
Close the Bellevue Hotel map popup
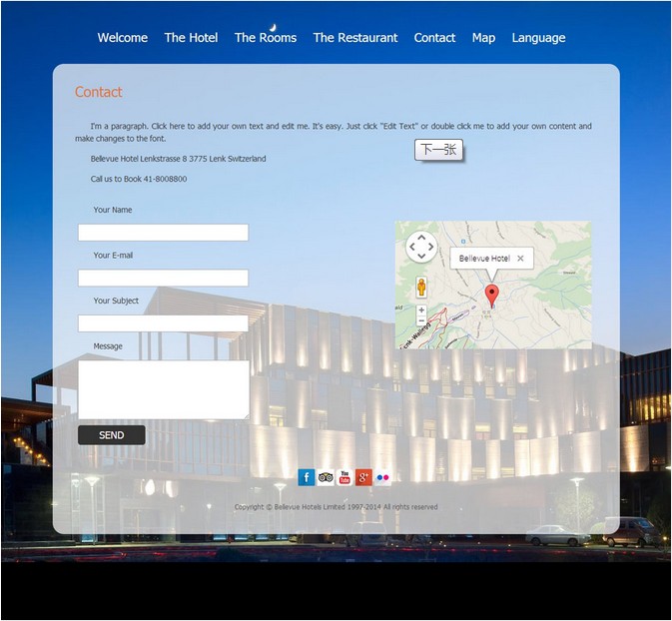pyautogui.click(x=520, y=259)
